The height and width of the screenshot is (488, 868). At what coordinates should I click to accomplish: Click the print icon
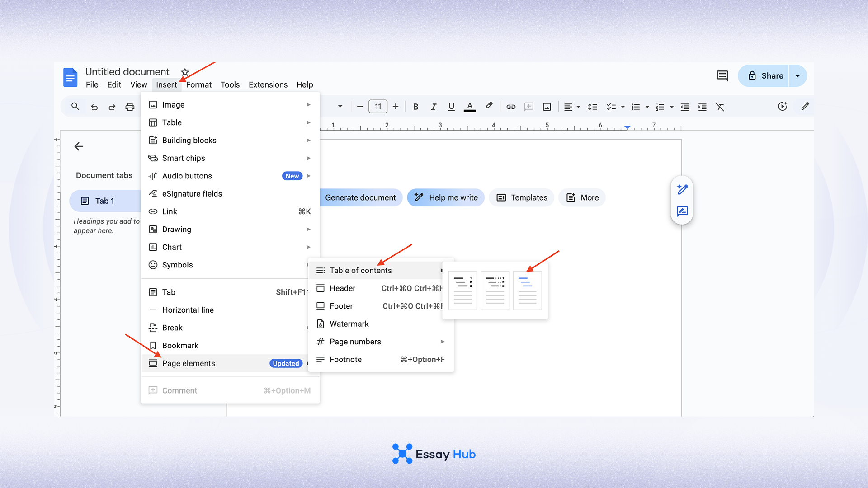[130, 107]
